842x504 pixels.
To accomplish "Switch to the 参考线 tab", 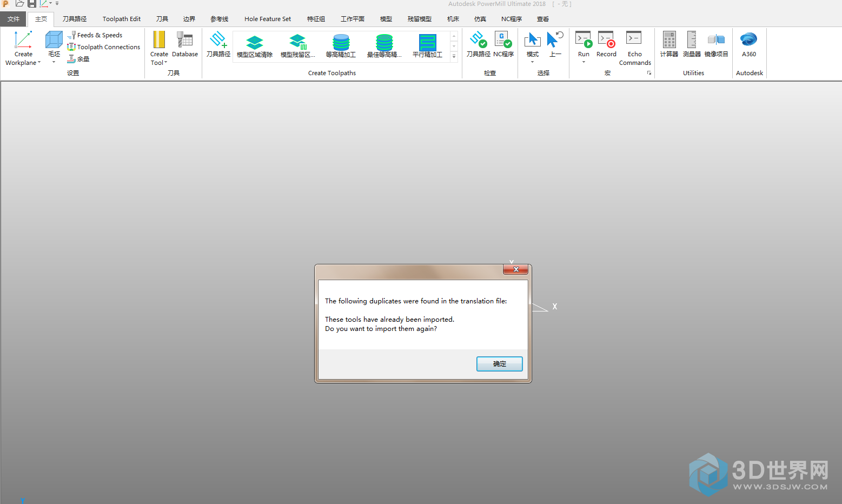I will tap(220, 19).
